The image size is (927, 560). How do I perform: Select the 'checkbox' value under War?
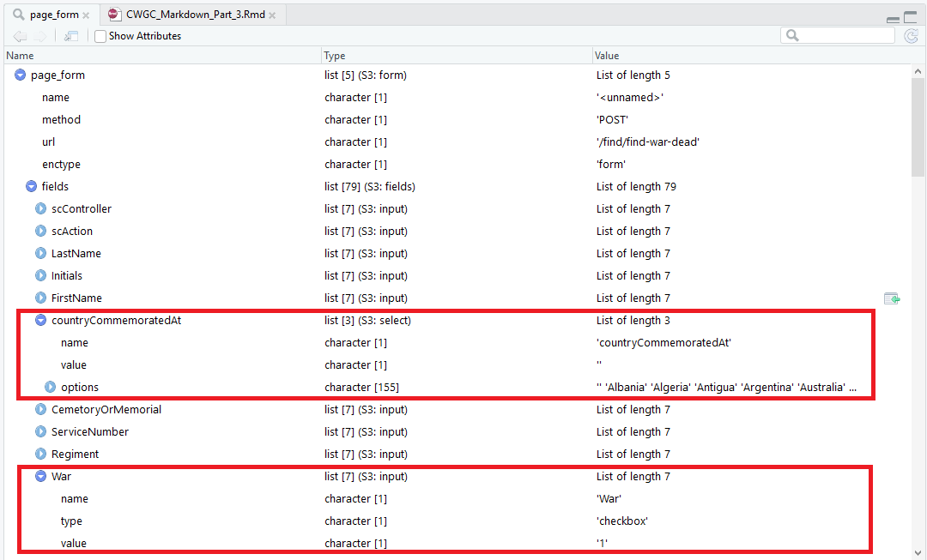[622, 521]
